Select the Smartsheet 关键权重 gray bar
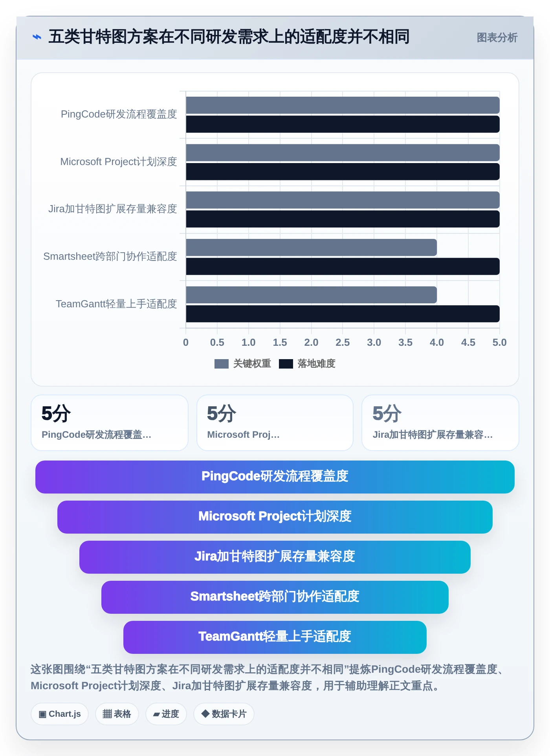Screen dimensions: 550x756 tap(311, 248)
